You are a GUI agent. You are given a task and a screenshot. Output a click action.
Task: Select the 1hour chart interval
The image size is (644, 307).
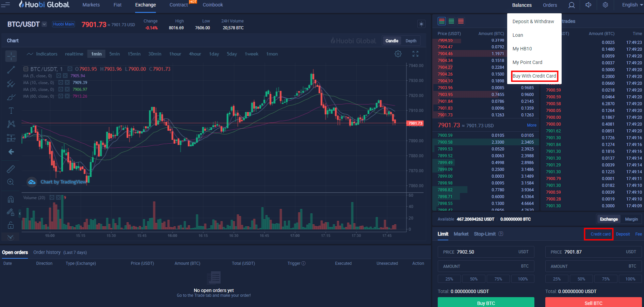175,54
